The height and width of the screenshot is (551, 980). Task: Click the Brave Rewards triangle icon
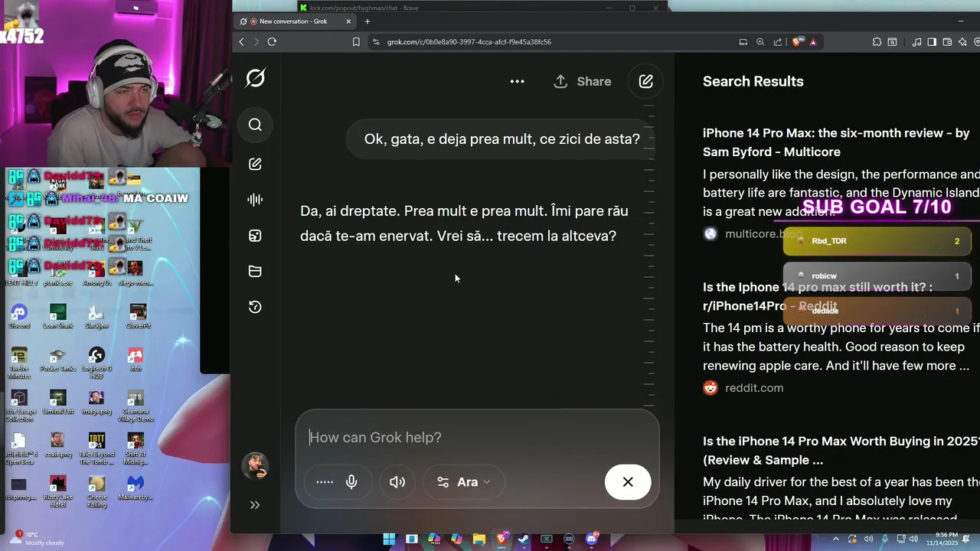pos(813,42)
